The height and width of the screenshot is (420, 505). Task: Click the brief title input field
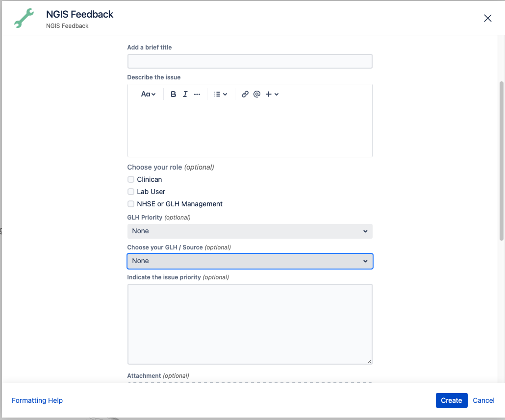pos(250,61)
